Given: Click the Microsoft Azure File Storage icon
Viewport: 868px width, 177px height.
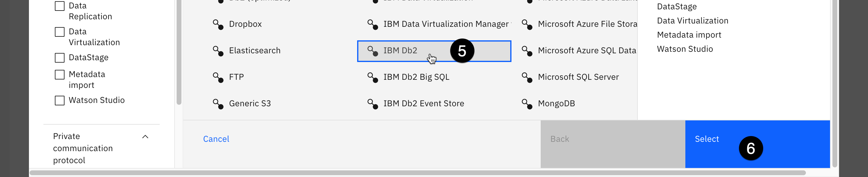Looking at the screenshot, I should 527,25.
